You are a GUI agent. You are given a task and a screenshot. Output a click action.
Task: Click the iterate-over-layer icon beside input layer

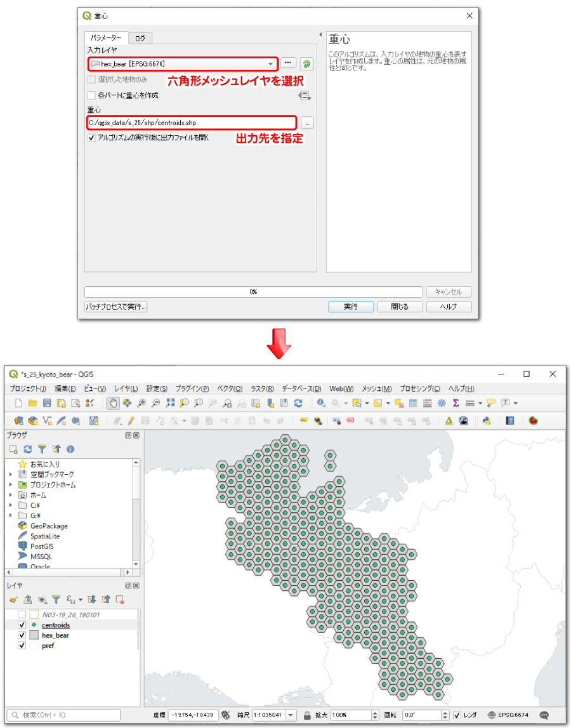pyautogui.click(x=306, y=63)
